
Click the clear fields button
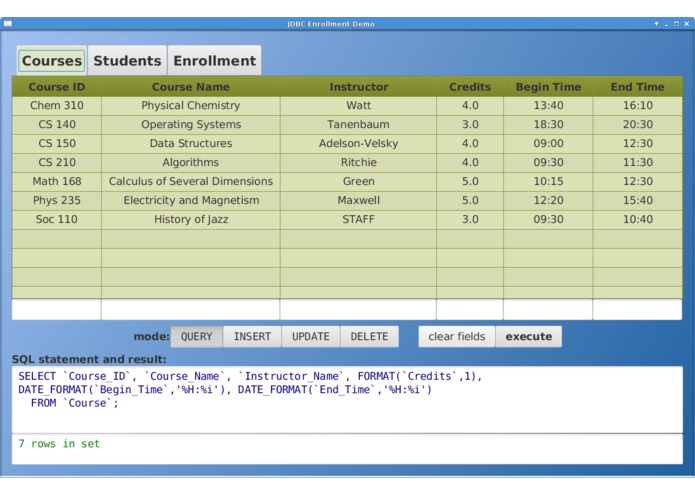[457, 337]
